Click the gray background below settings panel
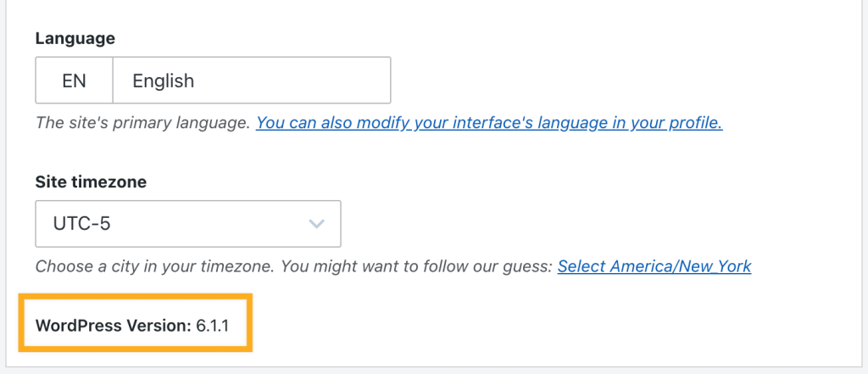The height and width of the screenshot is (374, 868). point(434,371)
